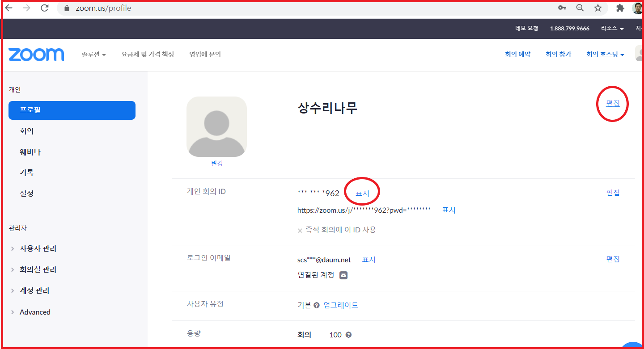Select 기록 in sidebar
This screenshot has width=644, height=349.
27,172
